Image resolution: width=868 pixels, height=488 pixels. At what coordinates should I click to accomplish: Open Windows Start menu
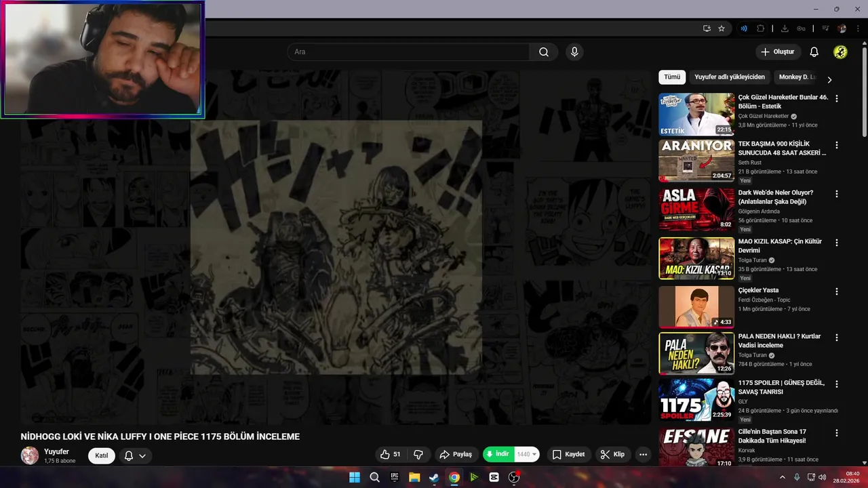(x=355, y=477)
